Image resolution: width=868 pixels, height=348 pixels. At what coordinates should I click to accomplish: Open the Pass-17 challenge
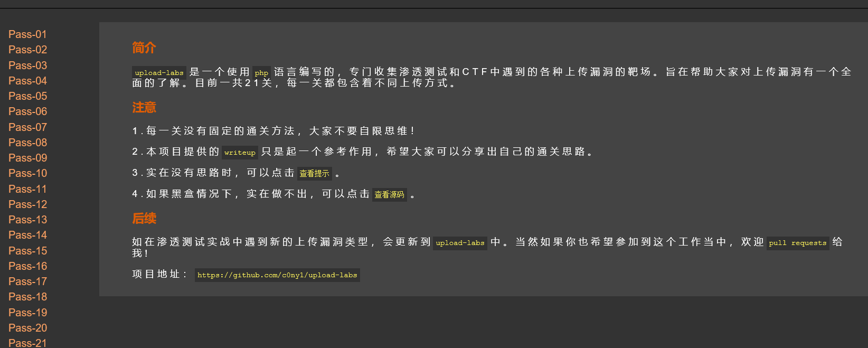pyautogui.click(x=27, y=281)
